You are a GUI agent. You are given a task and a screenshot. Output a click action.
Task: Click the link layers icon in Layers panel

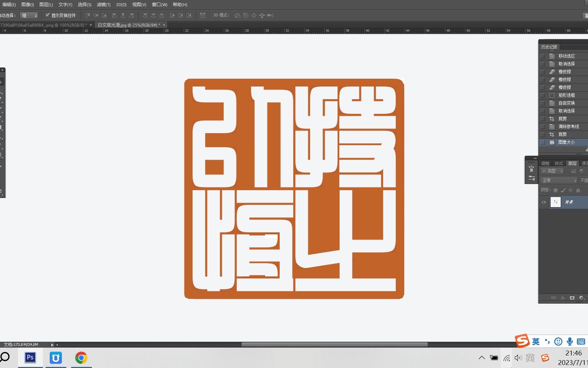(553, 298)
